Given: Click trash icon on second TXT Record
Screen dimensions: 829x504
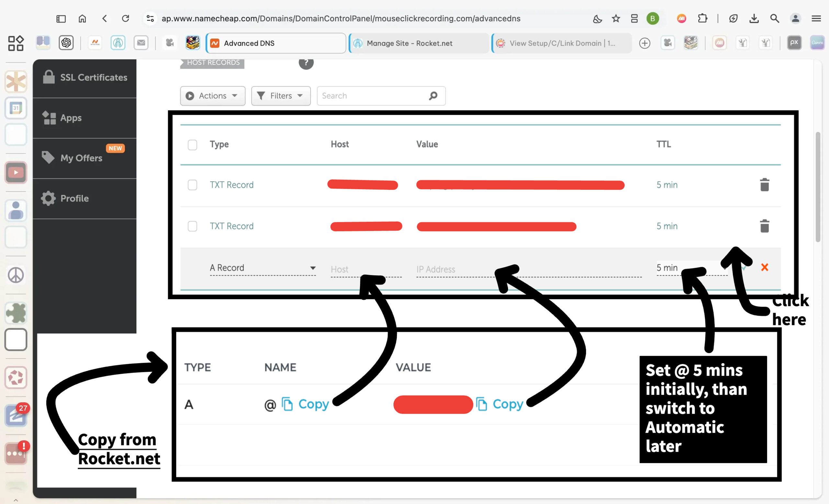Looking at the screenshot, I should [764, 226].
